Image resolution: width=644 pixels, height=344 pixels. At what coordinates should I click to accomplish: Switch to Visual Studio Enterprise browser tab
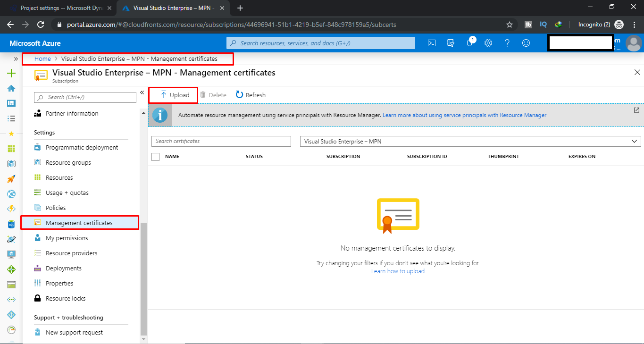(174, 8)
